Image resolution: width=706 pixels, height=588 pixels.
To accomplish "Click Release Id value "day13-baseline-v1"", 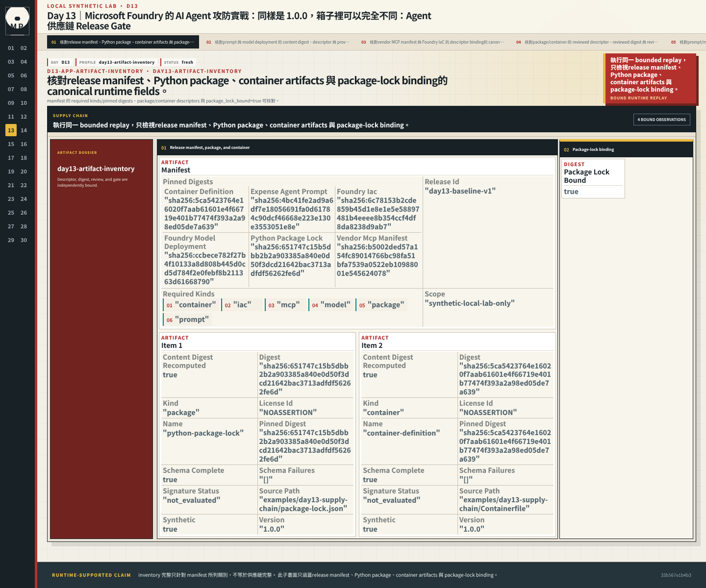I will [x=460, y=191].
